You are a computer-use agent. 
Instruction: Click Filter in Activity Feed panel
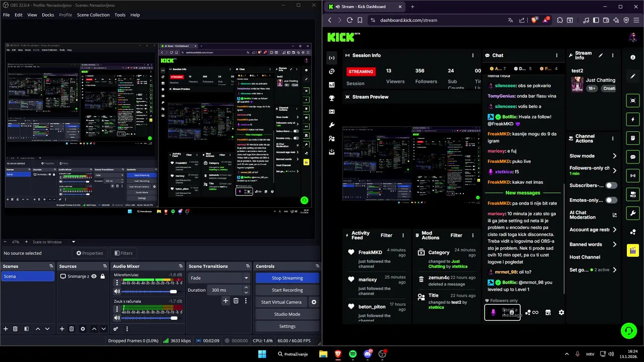386,235
